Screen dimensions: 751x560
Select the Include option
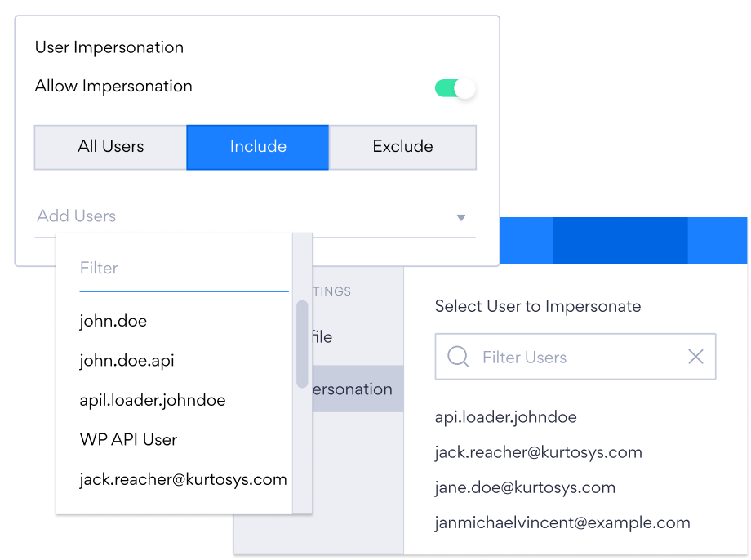coord(258,147)
